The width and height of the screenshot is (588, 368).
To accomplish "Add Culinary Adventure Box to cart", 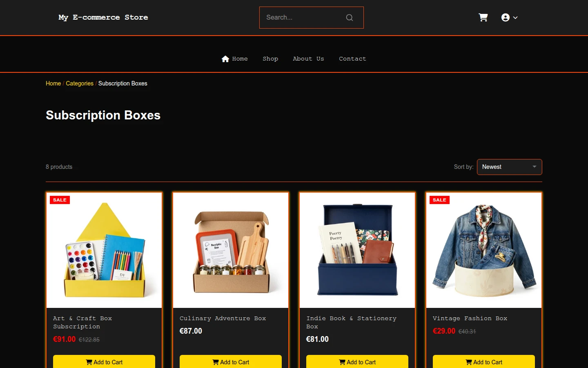I will (x=231, y=362).
